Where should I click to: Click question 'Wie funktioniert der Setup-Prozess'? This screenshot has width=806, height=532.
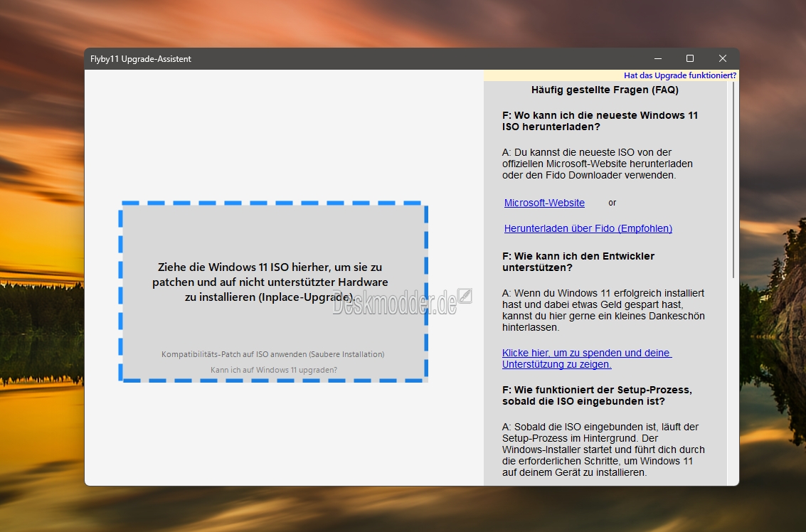pyautogui.click(x=597, y=395)
